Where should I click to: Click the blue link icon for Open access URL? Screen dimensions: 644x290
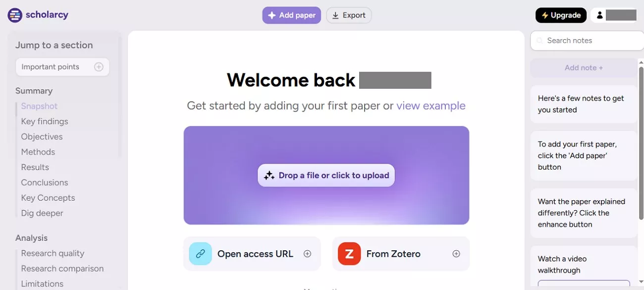[200, 254]
